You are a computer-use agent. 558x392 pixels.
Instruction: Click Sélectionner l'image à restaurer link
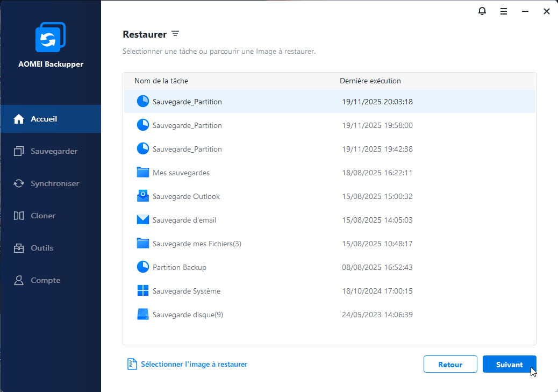[194, 364]
